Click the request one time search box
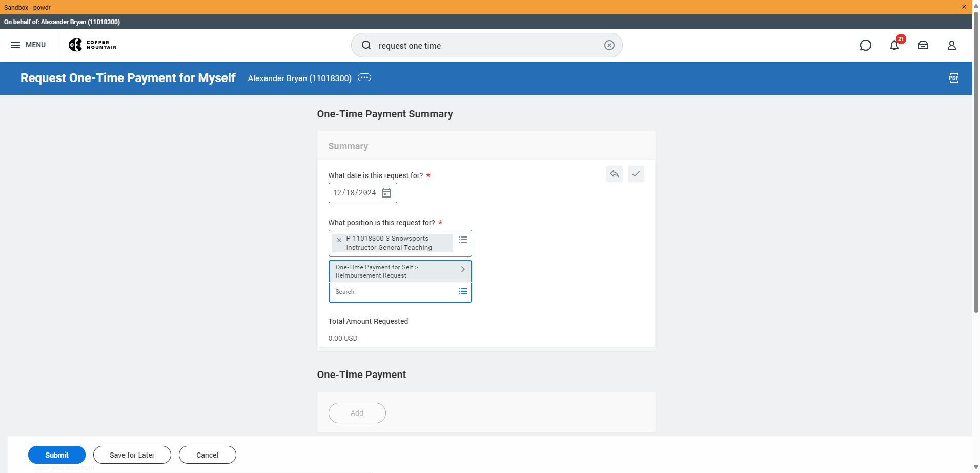980x473 pixels. coord(487,45)
